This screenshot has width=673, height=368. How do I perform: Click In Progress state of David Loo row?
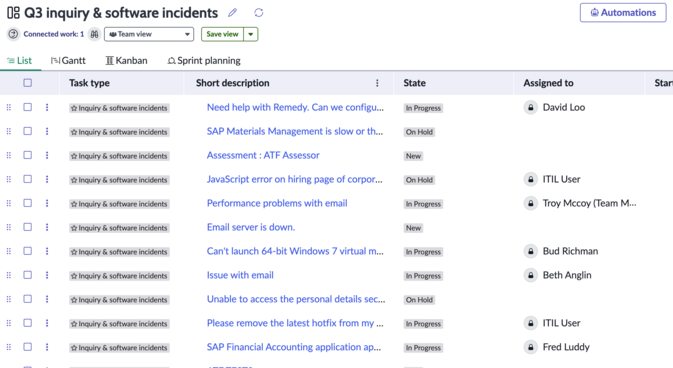[x=423, y=108]
